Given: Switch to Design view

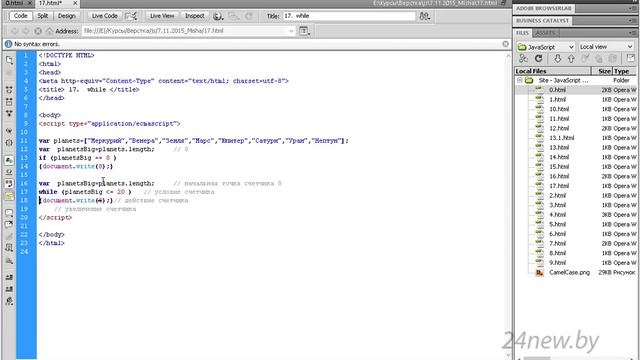Looking at the screenshot, I should (67, 16).
